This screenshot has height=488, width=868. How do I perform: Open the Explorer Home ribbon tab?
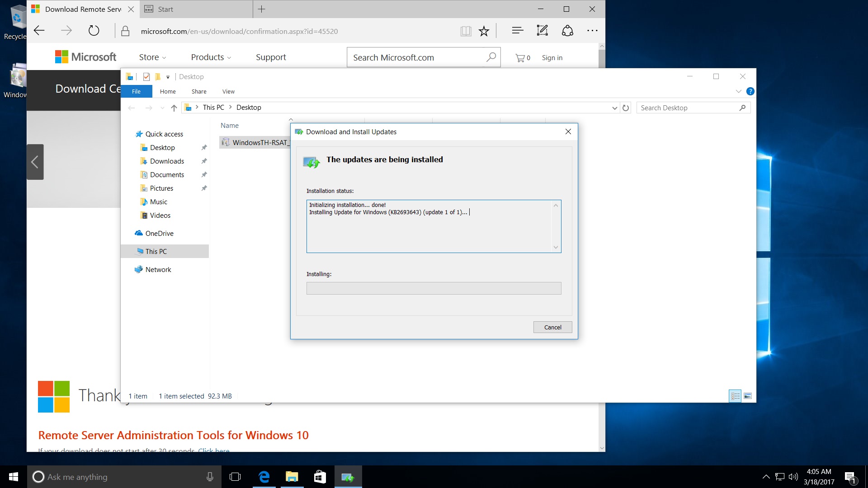click(168, 91)
